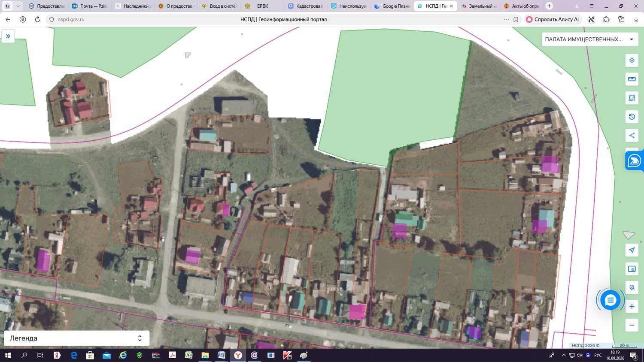Reload the current page

37,19
